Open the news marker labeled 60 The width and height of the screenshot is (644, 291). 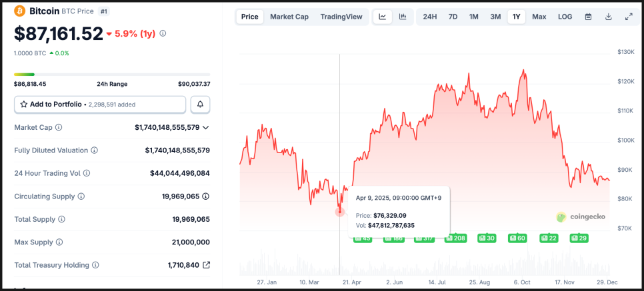[517, 238]
